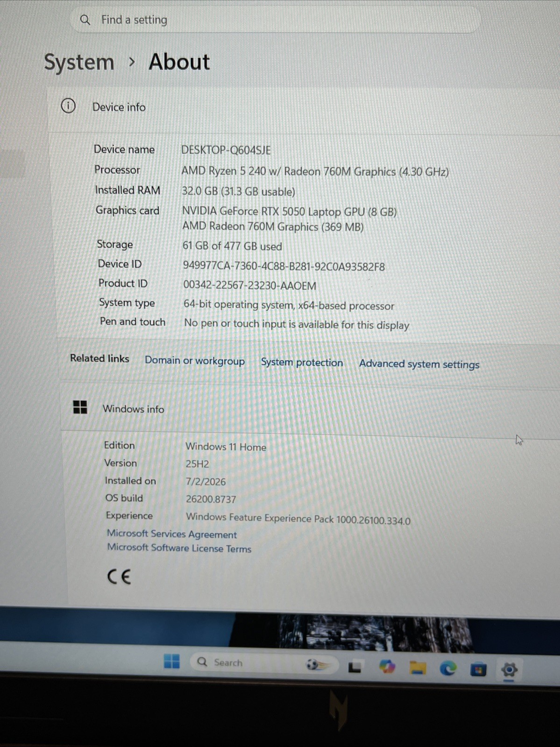
Task: Click the taskbar Search box
Action: [264, 663]
